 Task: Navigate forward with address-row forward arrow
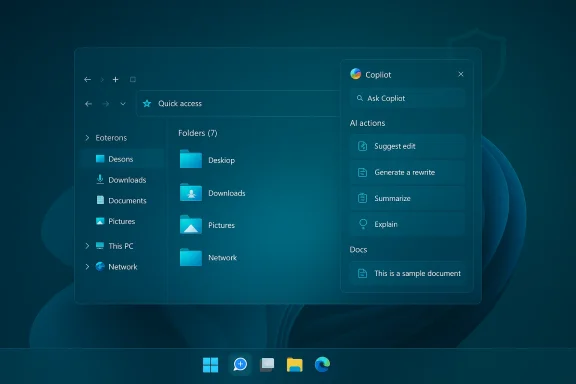click(106, 104)
